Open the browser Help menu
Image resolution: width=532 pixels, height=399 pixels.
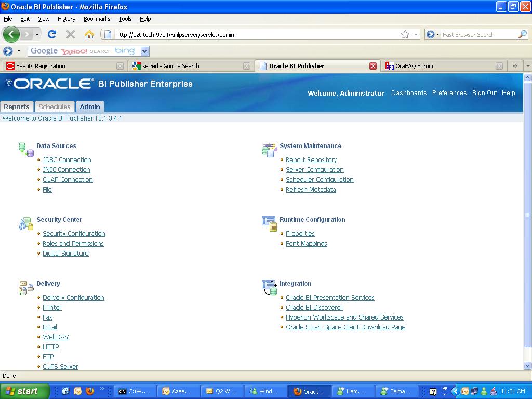(145, 19)
